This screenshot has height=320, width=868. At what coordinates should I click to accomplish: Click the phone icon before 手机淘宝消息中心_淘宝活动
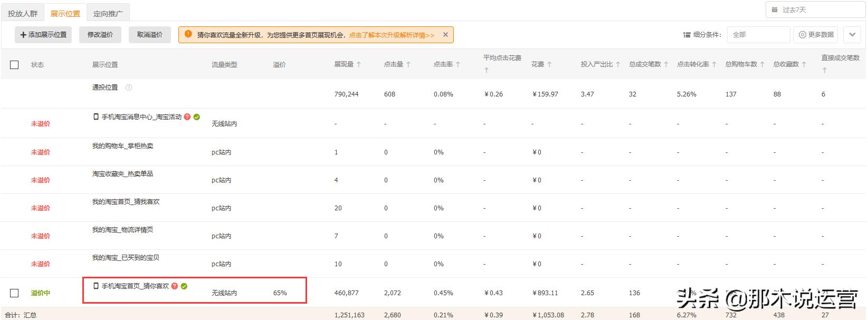(x=96, y=117)
